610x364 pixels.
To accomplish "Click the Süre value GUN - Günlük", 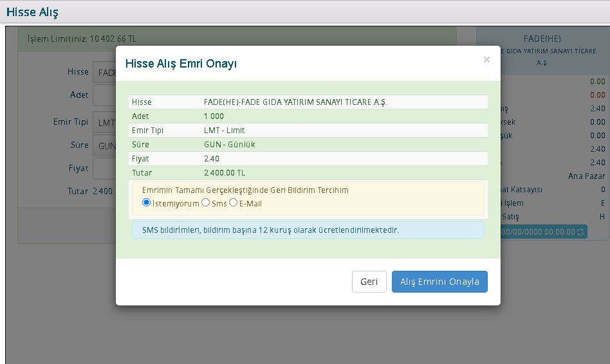I will click(230, 144).
